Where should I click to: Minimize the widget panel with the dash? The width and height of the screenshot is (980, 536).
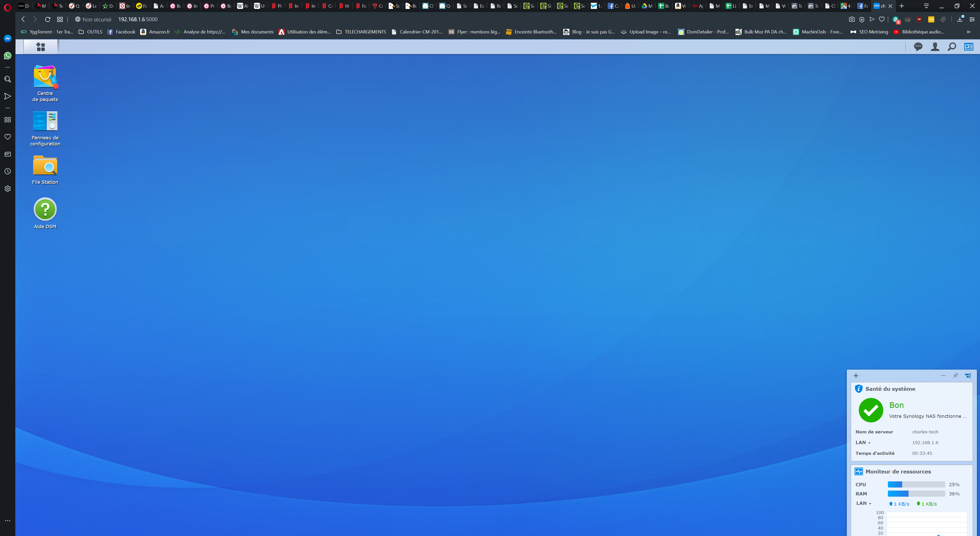(x=943, y=375)
